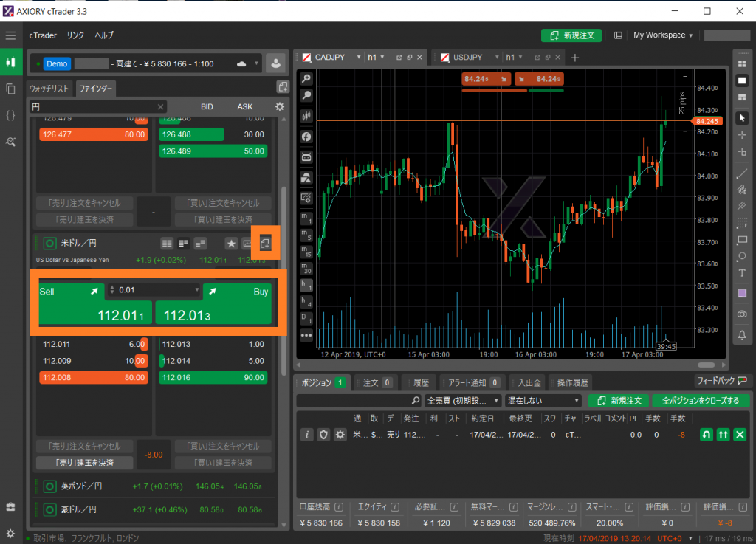Click the bell price alert icon
Image resolution: width=756 pixels, height=544 pixels.
click(x=742, y=335)
